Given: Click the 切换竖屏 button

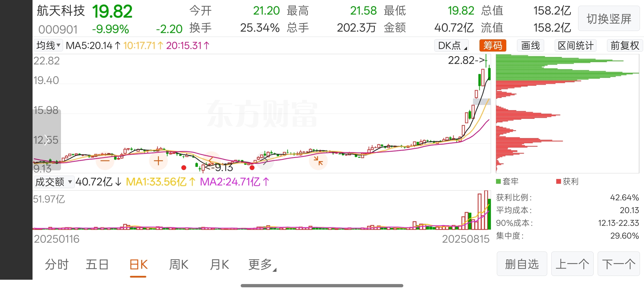Looking at the screenshot, I should click(609, 19).
